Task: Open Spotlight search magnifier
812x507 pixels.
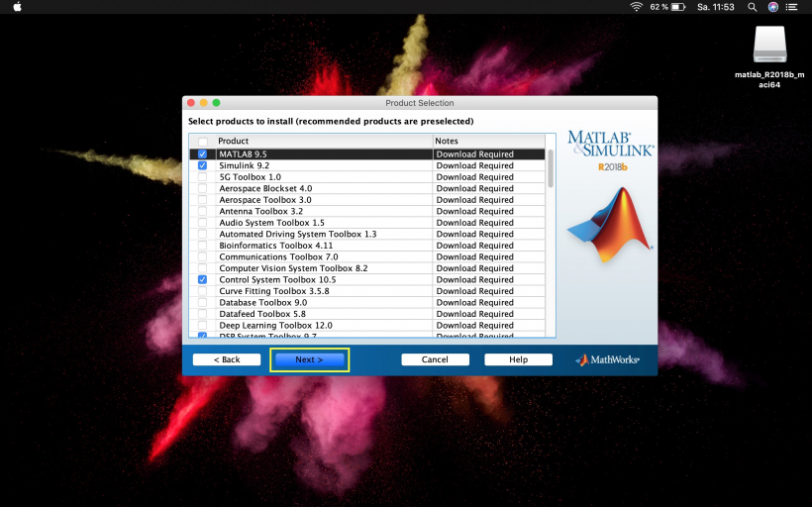Action: 752,7
